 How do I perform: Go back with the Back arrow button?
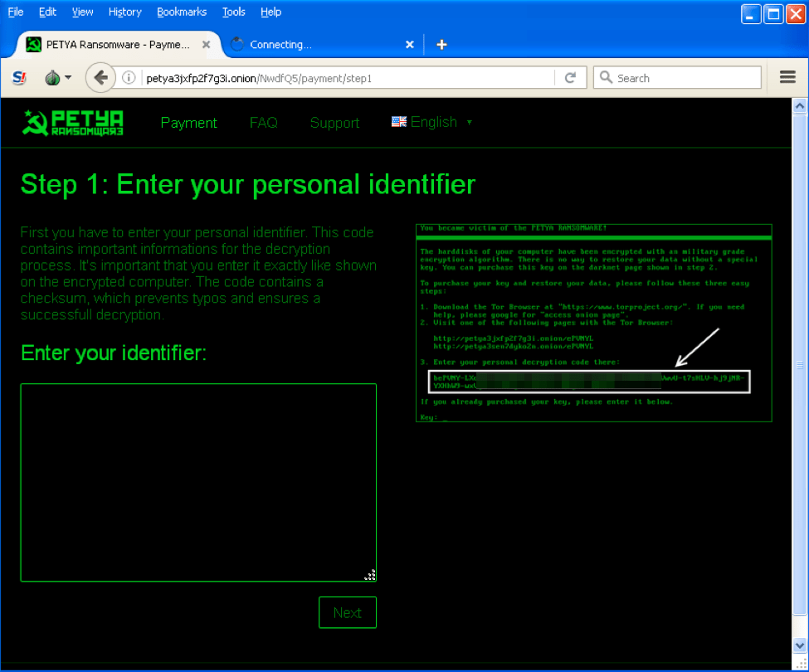100,78
